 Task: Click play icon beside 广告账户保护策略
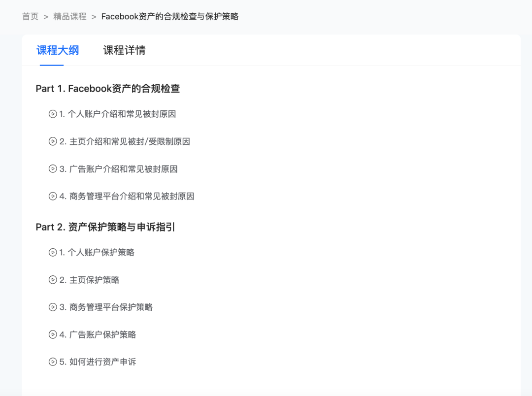(53, 334)
